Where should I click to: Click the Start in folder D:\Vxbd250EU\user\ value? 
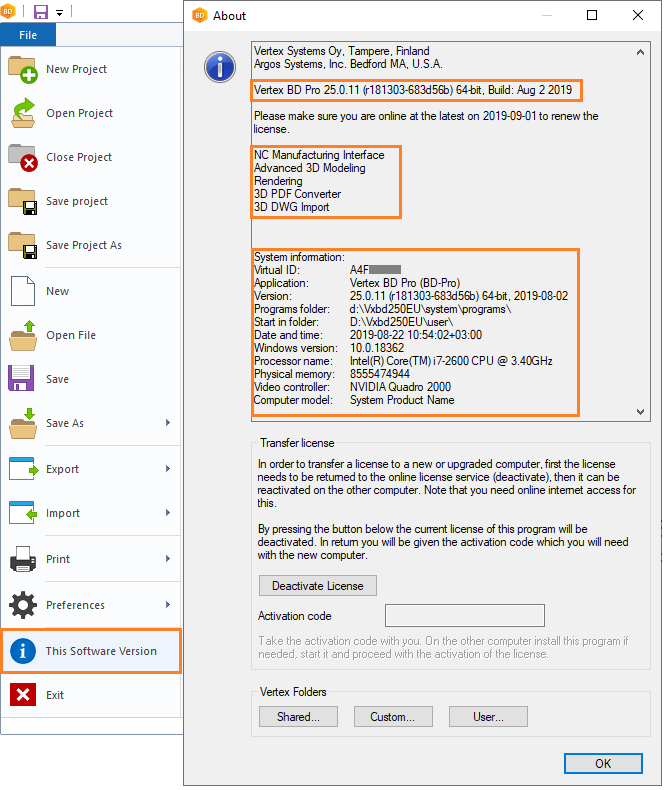402,322
